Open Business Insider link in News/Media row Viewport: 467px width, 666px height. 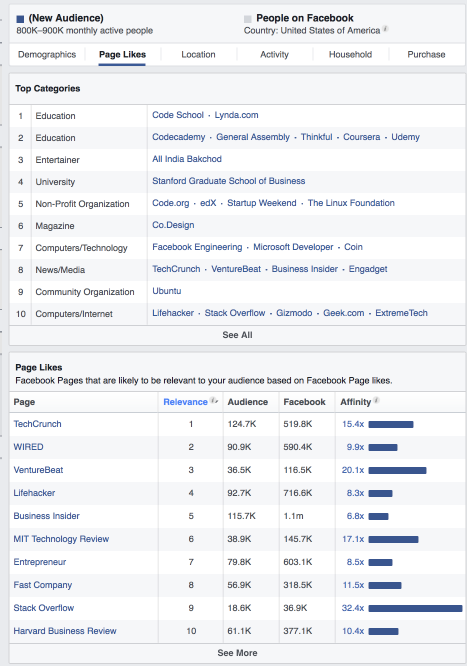(x=305, y=269)
